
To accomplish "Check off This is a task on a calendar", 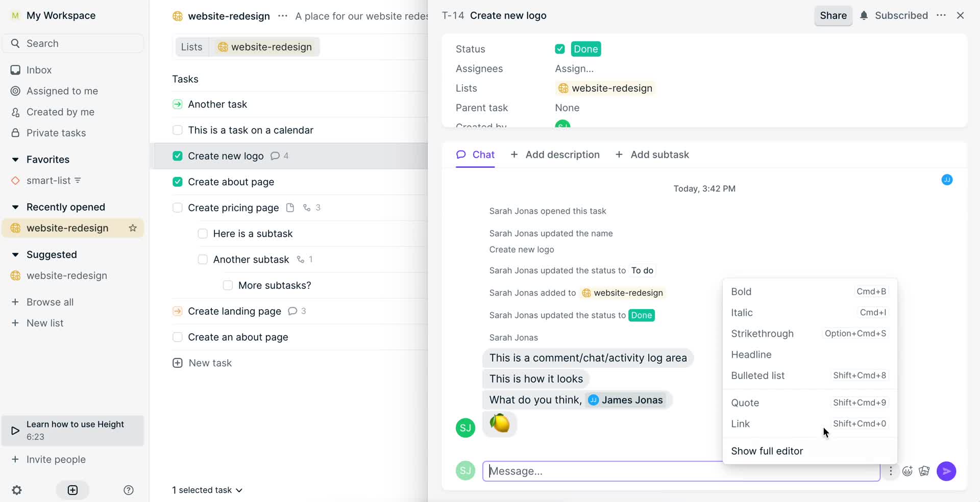I will (177, 130).
